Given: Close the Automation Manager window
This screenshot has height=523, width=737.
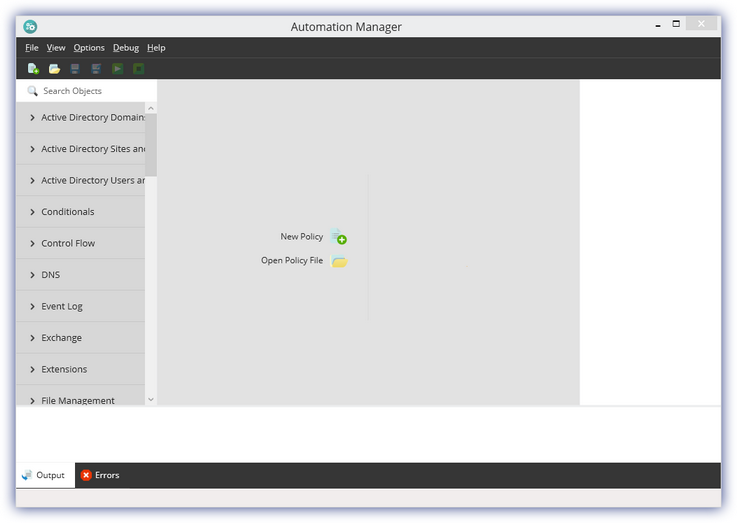Looking at the screenshot, I should (701, 23).
